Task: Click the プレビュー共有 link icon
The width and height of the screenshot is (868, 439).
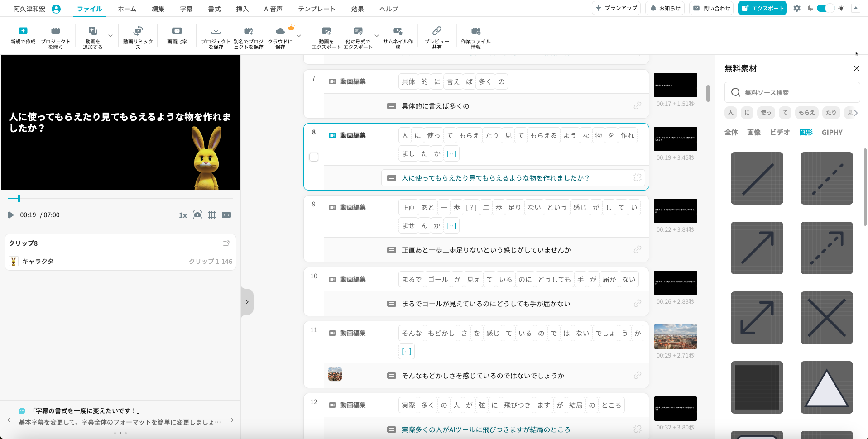Action: point(437,31)
